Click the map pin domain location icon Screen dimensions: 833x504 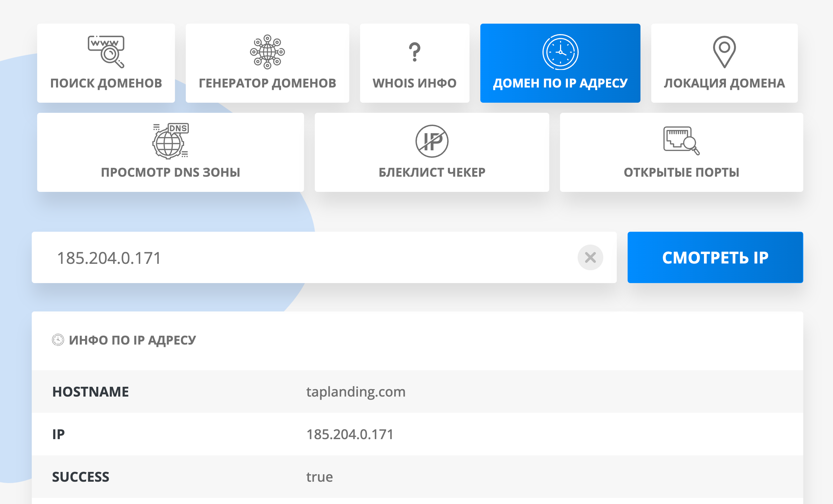pyautogui.click(x=724, y=52)
